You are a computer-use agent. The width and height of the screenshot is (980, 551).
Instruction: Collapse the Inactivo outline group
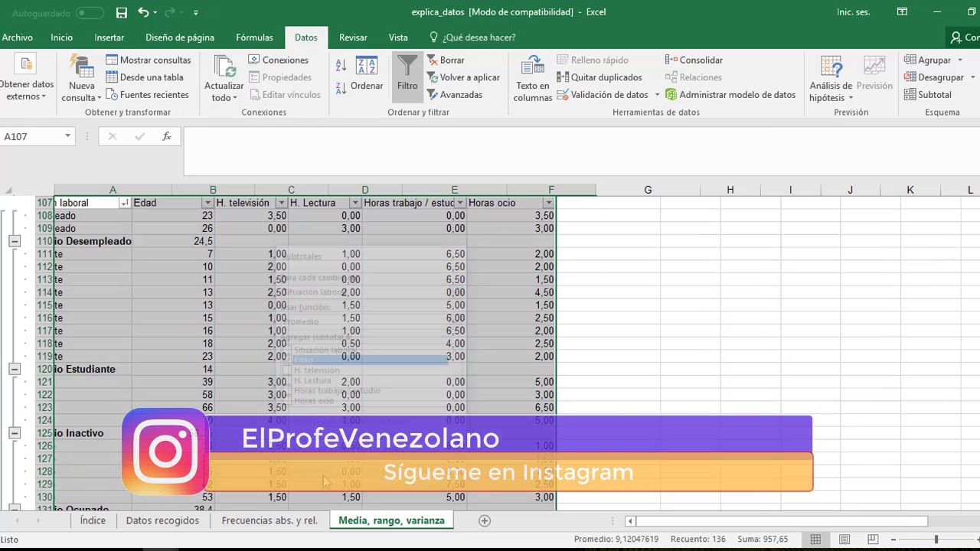pos(14,433)
